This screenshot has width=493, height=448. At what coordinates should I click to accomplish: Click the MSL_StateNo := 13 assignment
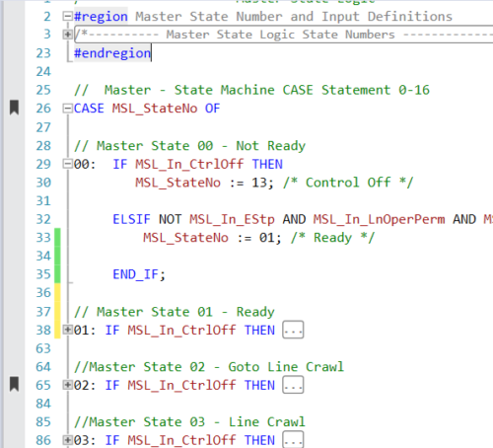click(204, 183)
